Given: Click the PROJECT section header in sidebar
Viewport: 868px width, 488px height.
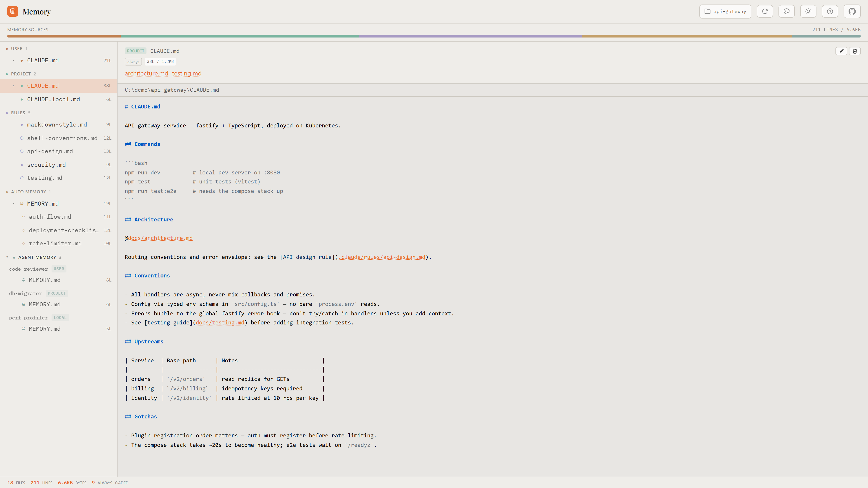Looking at the screenshot, I should pyautogui.click(x=21, y=74).
